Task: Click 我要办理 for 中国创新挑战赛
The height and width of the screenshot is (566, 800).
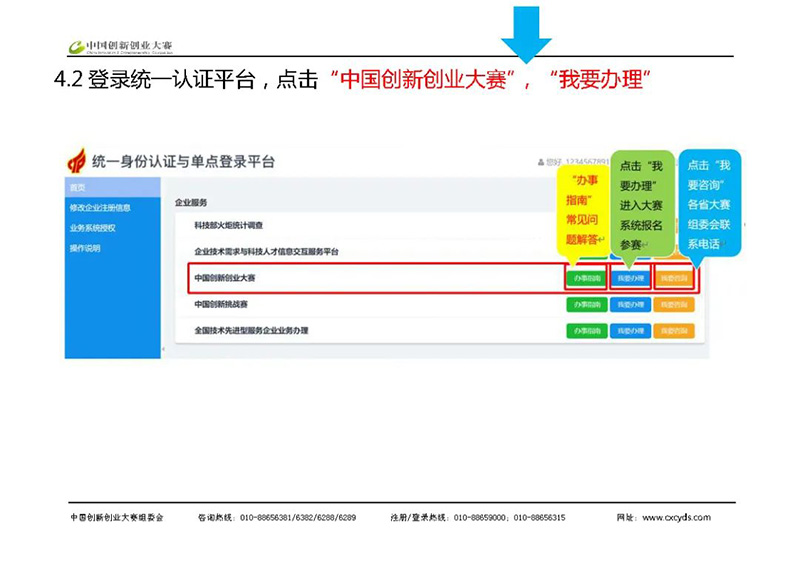Action: pyautogui.click(x=631, y=305)
